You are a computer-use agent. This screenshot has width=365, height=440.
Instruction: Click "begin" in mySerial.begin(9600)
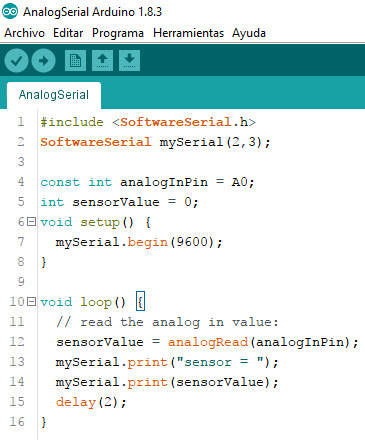[147, 242]
